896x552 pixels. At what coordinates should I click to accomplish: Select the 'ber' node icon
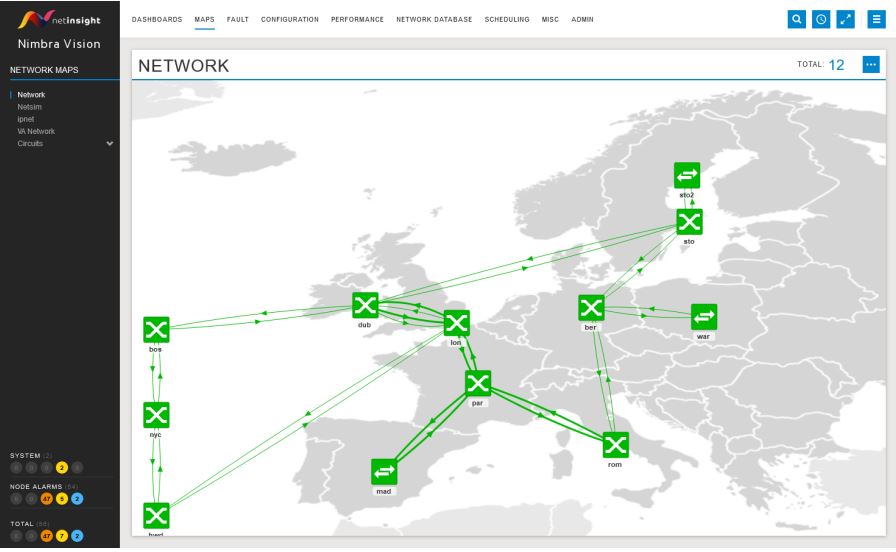591,308
